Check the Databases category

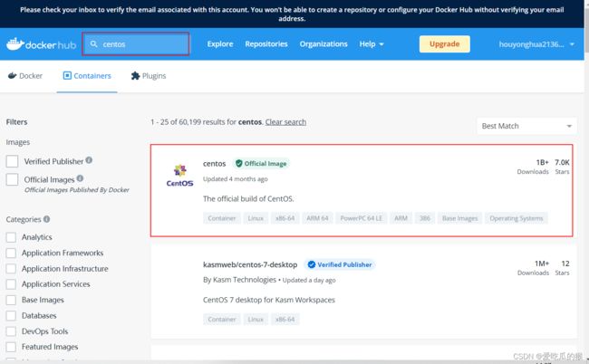tap(11, 316)
